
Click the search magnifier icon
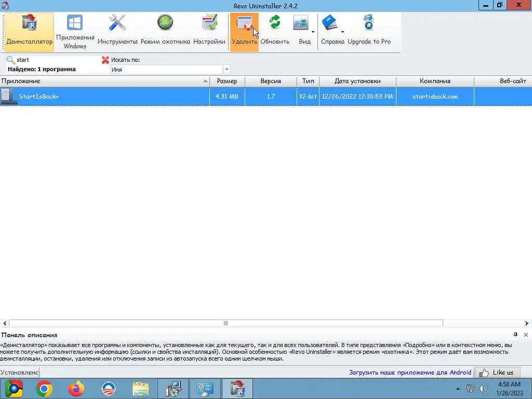coord(10,60)
